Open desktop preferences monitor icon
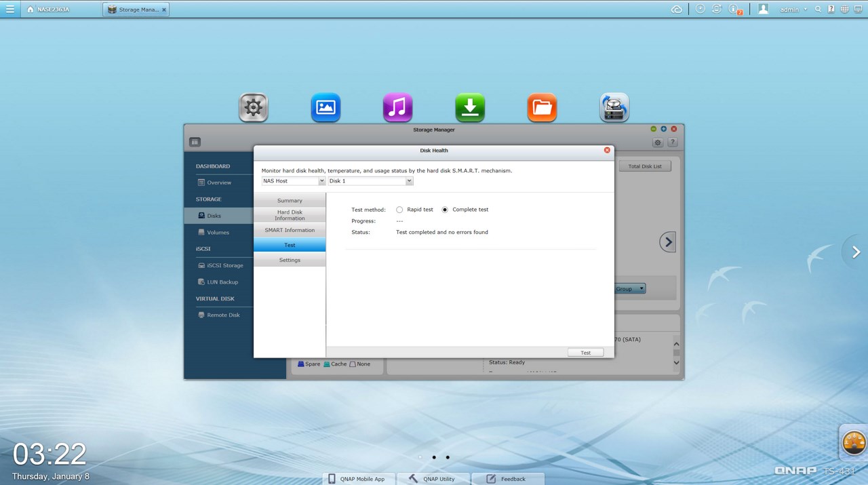This screenshot has height=485, width=868. [859, 9]
